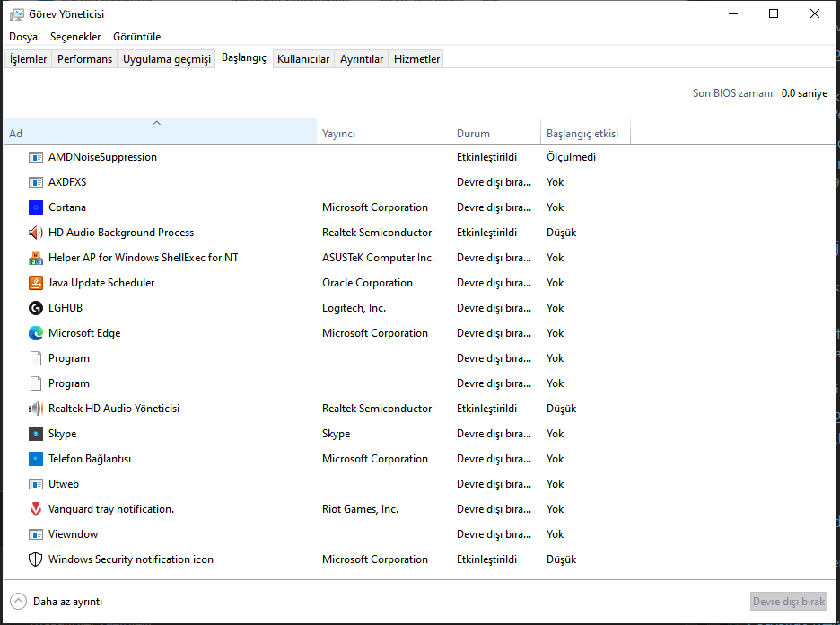Select the AMDNoiseSuppression entry name
Screen dimensions: 840x625
click(x=103, y=157)
